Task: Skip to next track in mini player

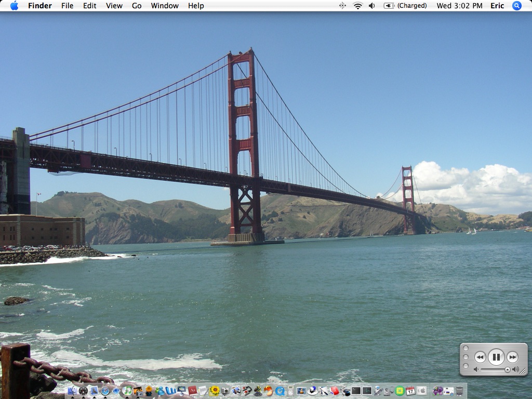Action: tap(512, 357)
